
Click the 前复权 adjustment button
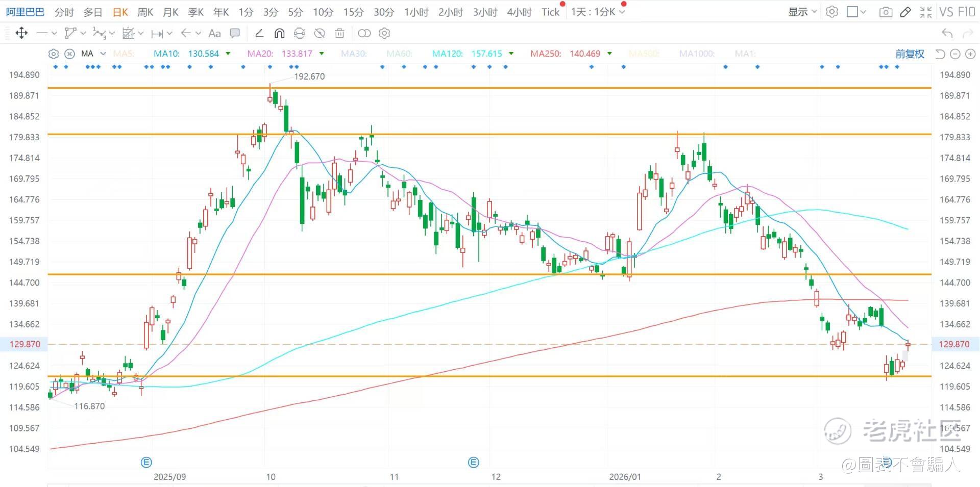[x=910, y=54]
